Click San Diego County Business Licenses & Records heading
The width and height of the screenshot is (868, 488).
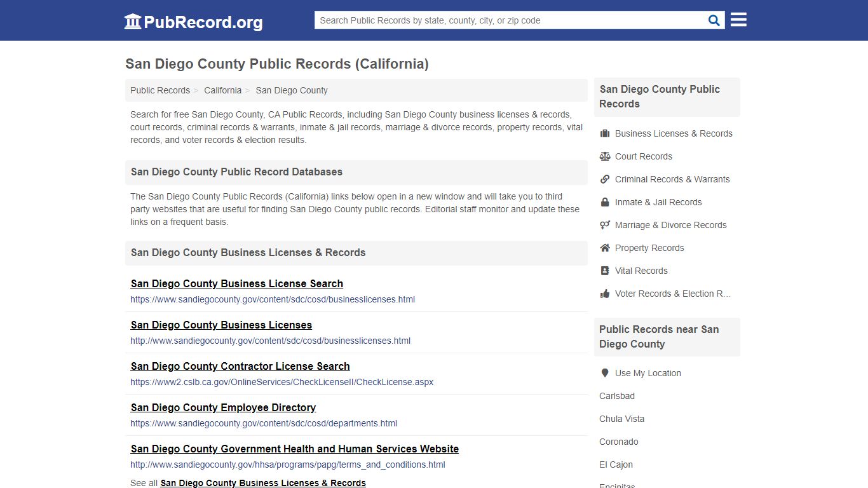coord(248,252)
